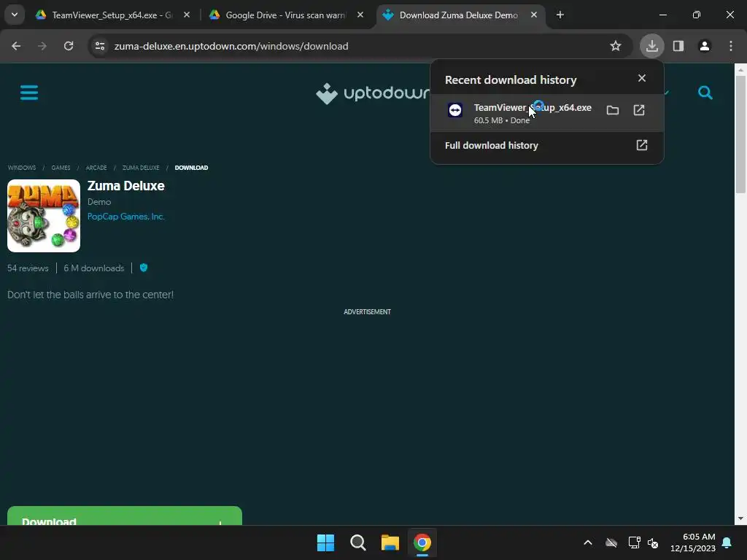Screen dimensions: 747x560
Task: Show TeamViewer download in folder
Action: 613,111
